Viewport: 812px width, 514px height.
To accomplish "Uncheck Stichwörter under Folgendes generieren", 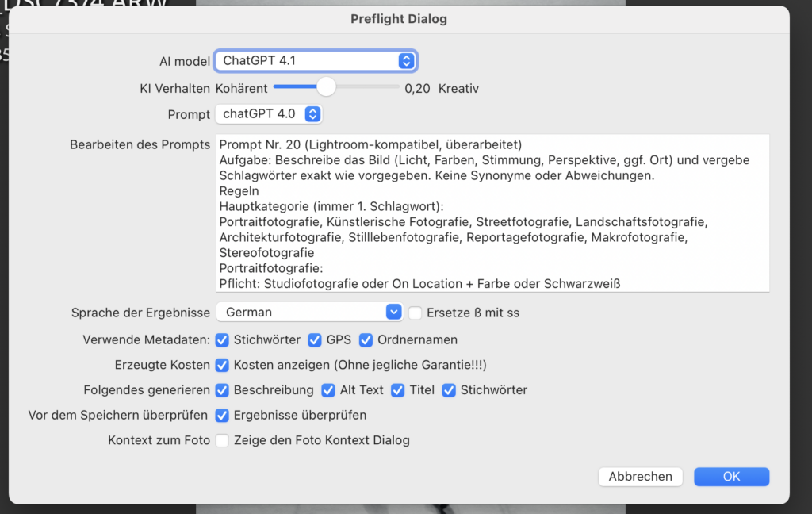I will click(449, 390).
